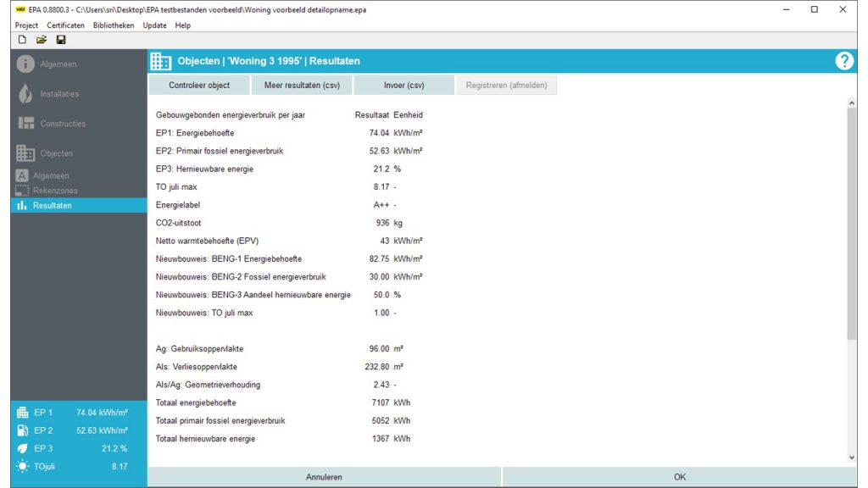
Task: Click the Registreren (afmelden) button
Action: pos(506,86)
